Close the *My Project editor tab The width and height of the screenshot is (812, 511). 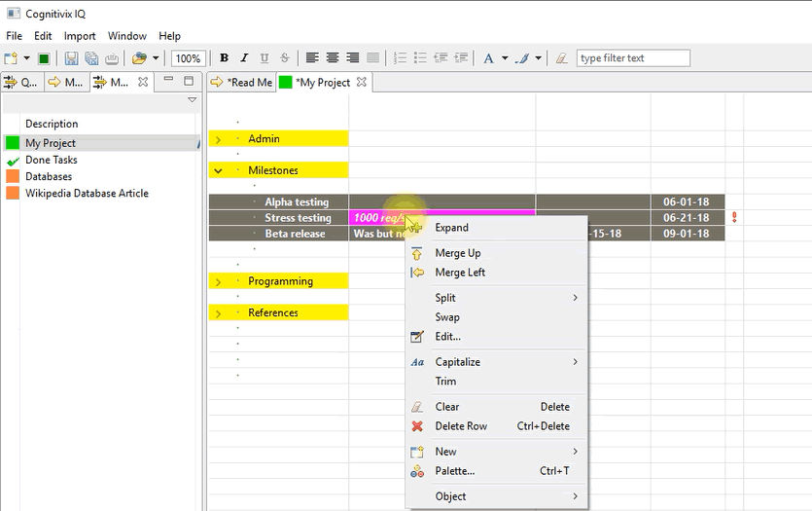(x=362, y=82)
